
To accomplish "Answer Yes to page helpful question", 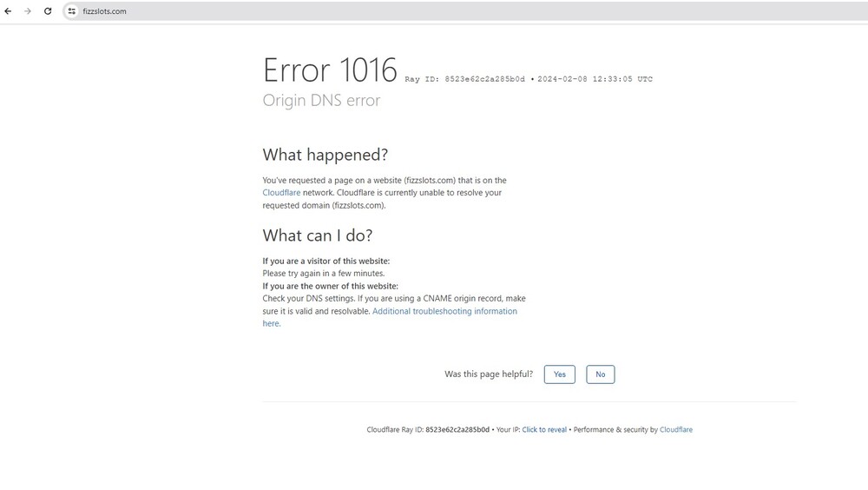I will 559,374.
